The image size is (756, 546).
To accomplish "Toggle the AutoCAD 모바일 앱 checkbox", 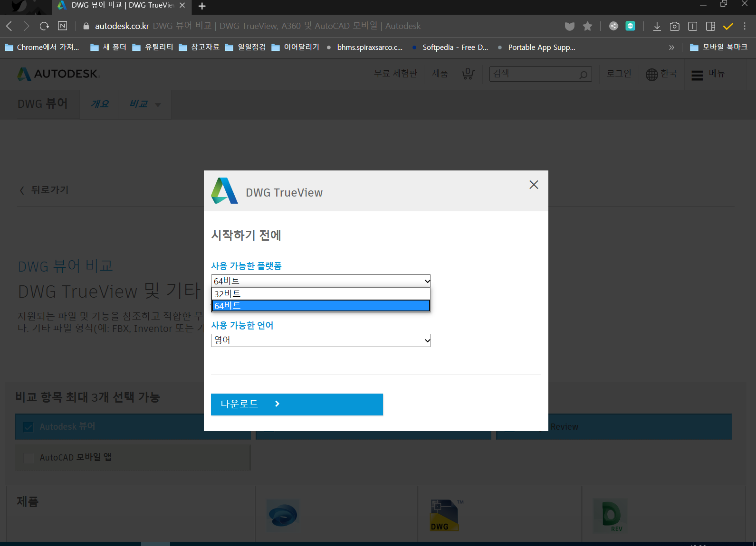I will 29,458.
